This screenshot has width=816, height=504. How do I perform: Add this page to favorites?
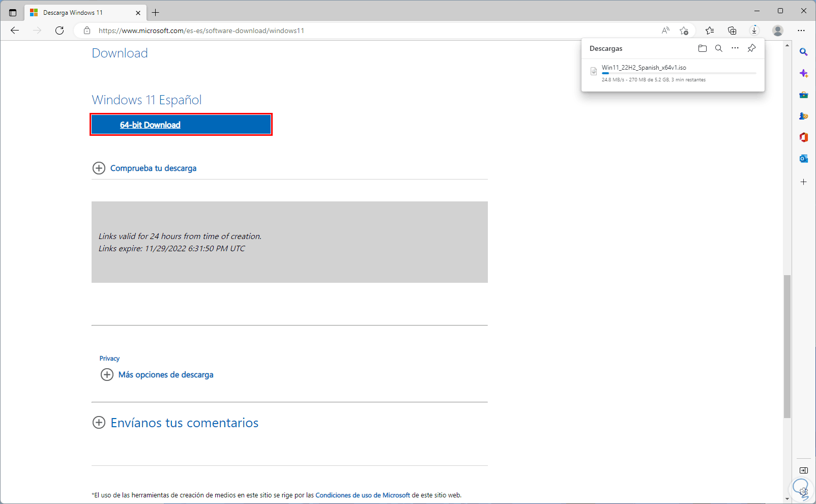coord(684,31)
